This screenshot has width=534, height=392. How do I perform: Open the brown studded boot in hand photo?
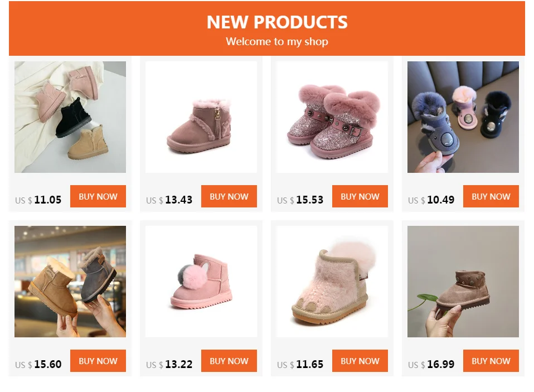(463, 281)
